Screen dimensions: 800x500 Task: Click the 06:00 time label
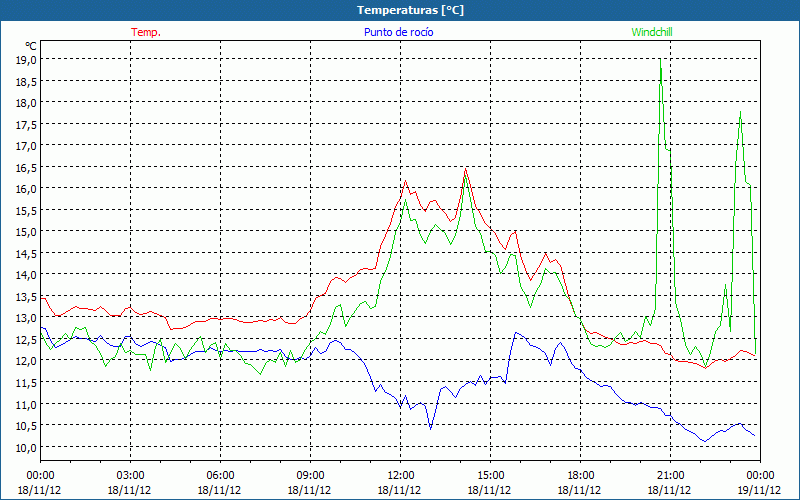coord(220,476)
